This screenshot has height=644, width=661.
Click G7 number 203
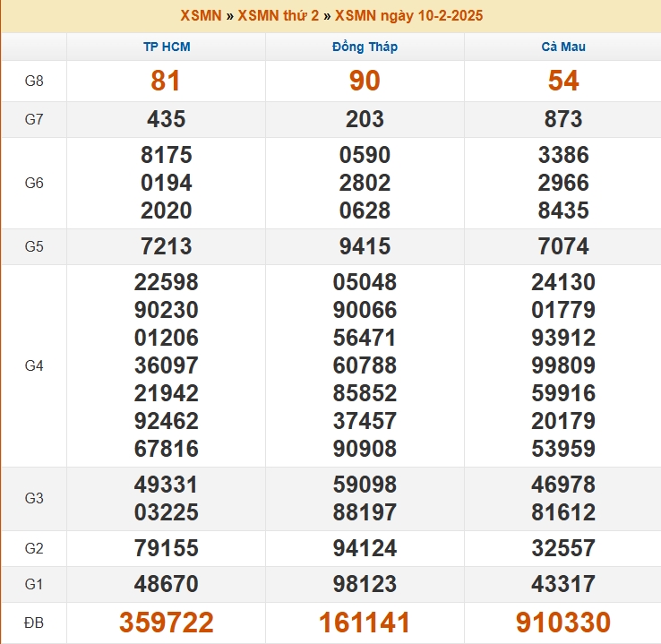pos(365,119)
